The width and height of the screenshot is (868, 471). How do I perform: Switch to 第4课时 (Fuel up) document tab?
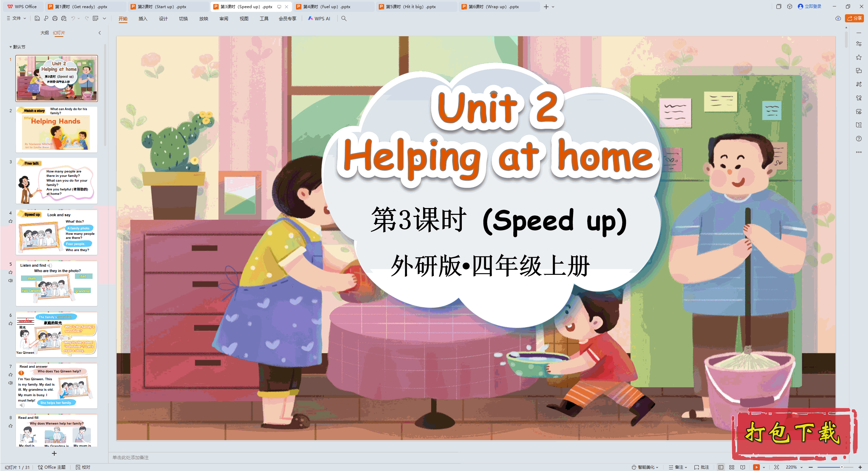tap(334, 6)
